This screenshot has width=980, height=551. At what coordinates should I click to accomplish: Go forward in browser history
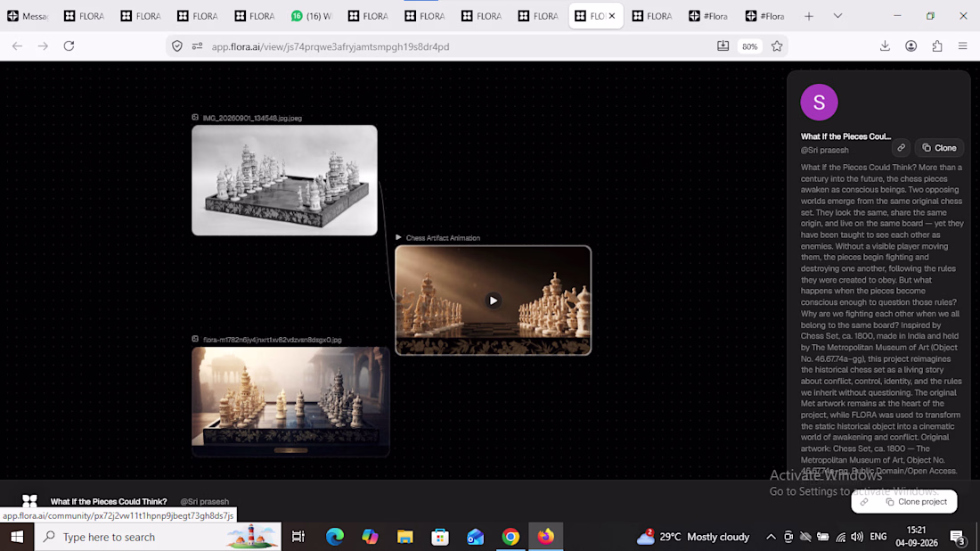click(43, 46)
